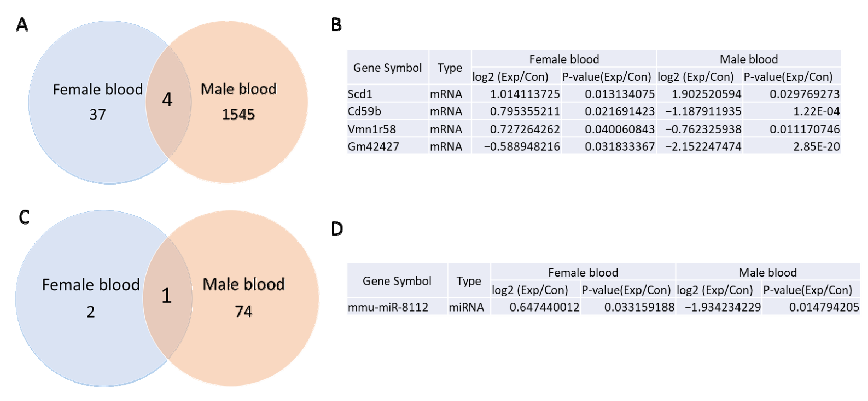868x401 pixels.
Task: Select the Gm42427 gene symbol cell
Action: click(373, 147)
